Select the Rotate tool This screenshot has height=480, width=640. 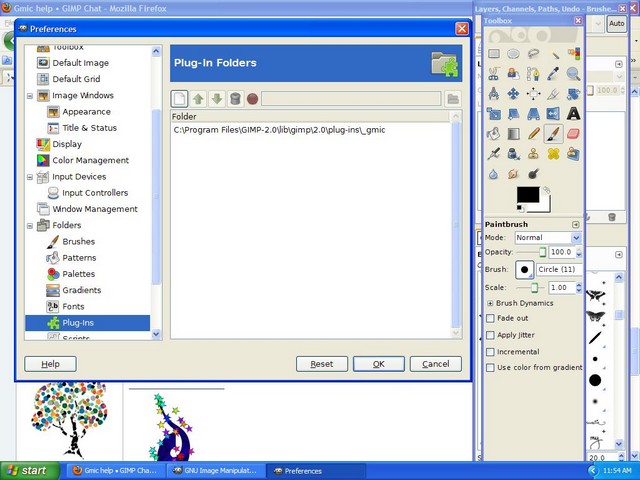(x=573, y=94)
